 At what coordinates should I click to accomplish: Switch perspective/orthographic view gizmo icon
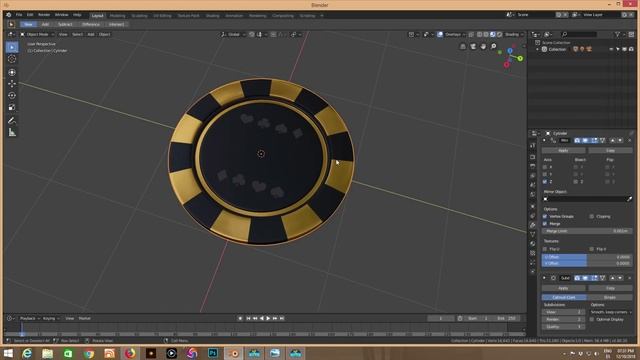[x=463, y=47]
